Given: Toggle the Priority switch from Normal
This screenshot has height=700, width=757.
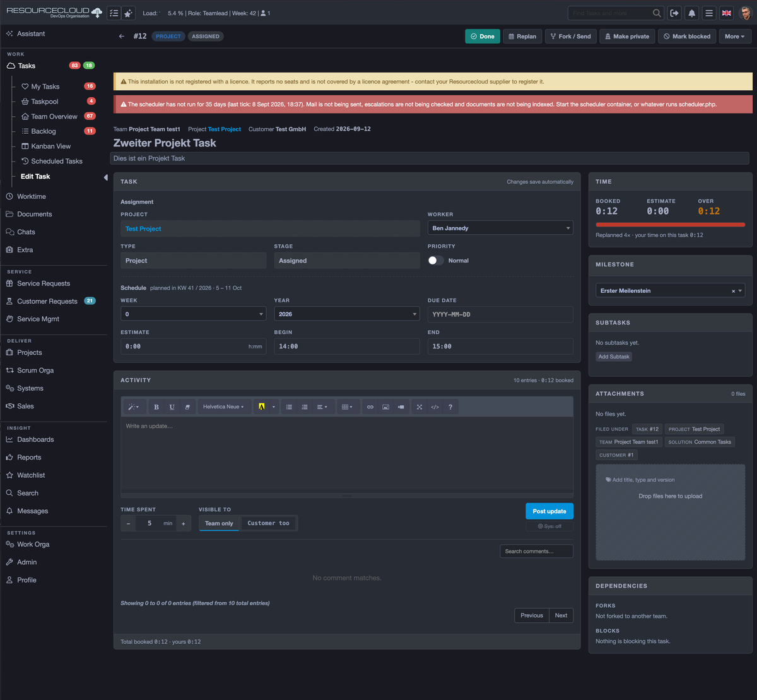Looking at the screenshot, I should (x=435, y=261).
